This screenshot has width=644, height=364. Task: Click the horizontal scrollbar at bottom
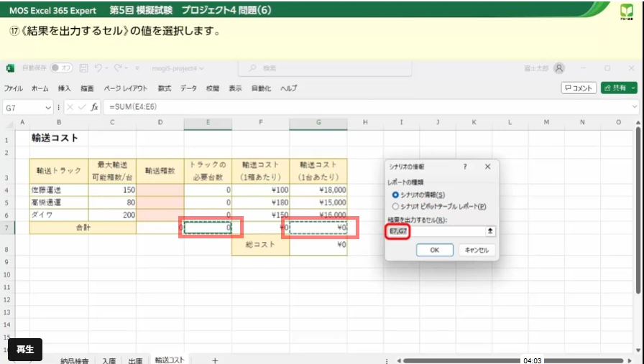point(513,360)
